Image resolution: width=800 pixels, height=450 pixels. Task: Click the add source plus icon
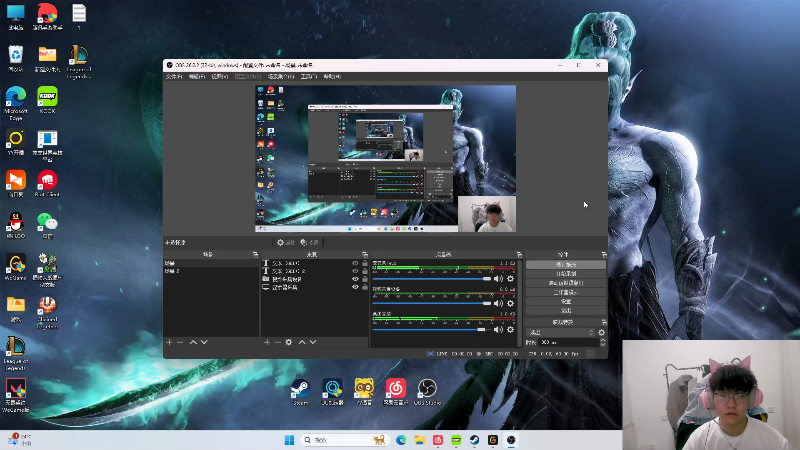pyautogui.click(x=265, y=342)
